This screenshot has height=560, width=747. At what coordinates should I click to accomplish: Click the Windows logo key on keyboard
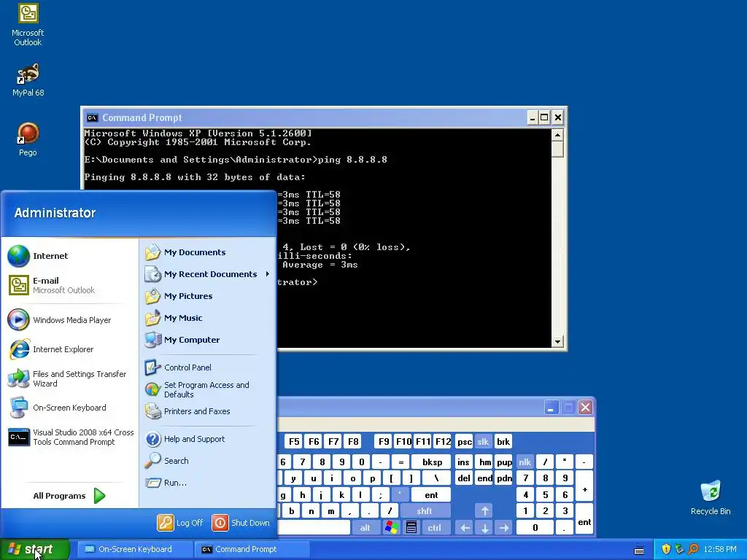click(391, 528)
